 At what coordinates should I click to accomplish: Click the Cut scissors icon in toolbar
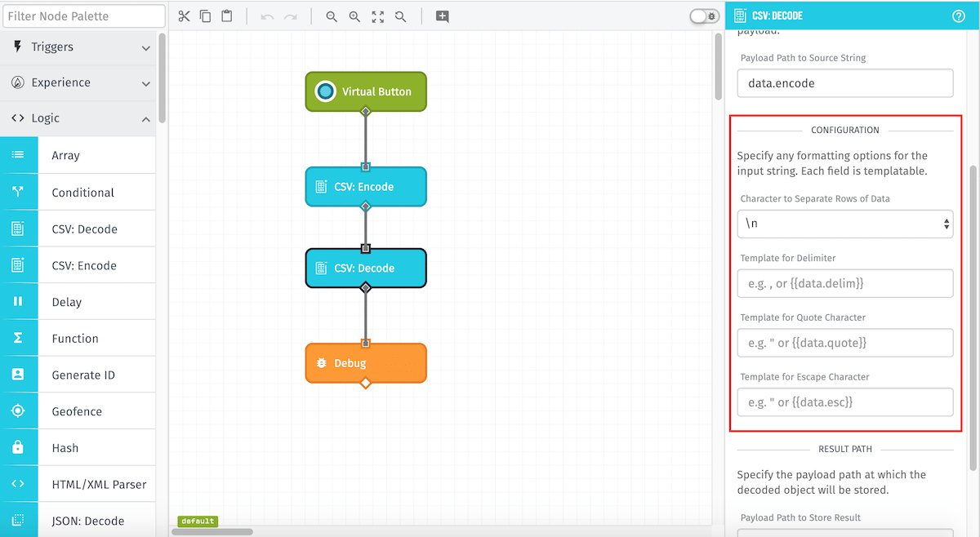(184, 16)
